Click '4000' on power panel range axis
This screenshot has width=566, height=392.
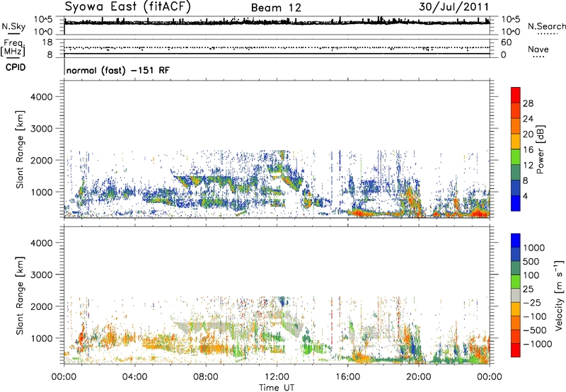(x=42, y=97)
